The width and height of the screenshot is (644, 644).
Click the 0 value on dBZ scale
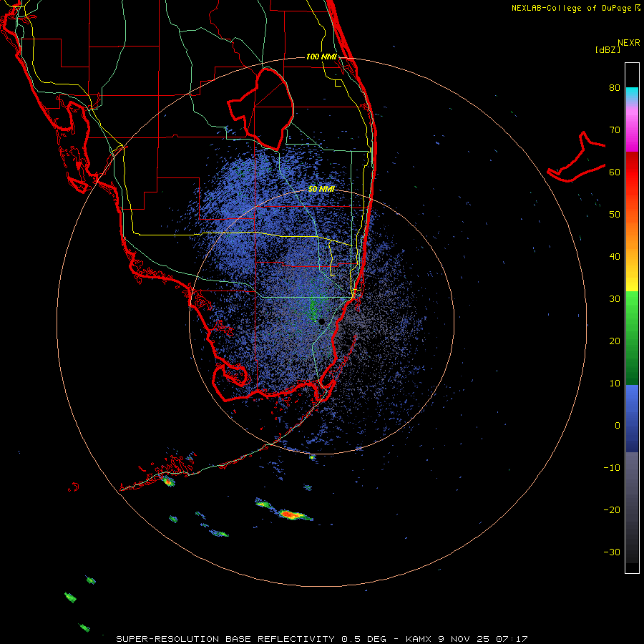[x=618, y=426]
